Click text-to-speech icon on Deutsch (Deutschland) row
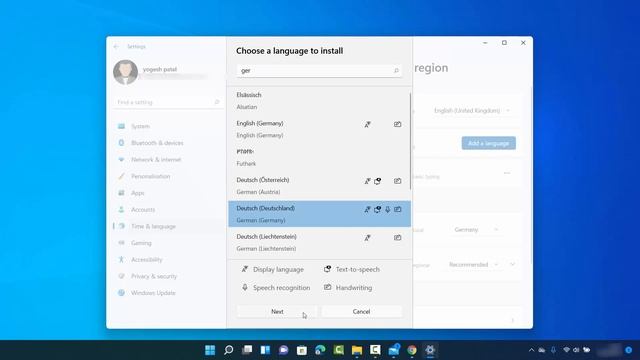The height and width of the screenshot is (360, 640). click(x=378, y=209)
